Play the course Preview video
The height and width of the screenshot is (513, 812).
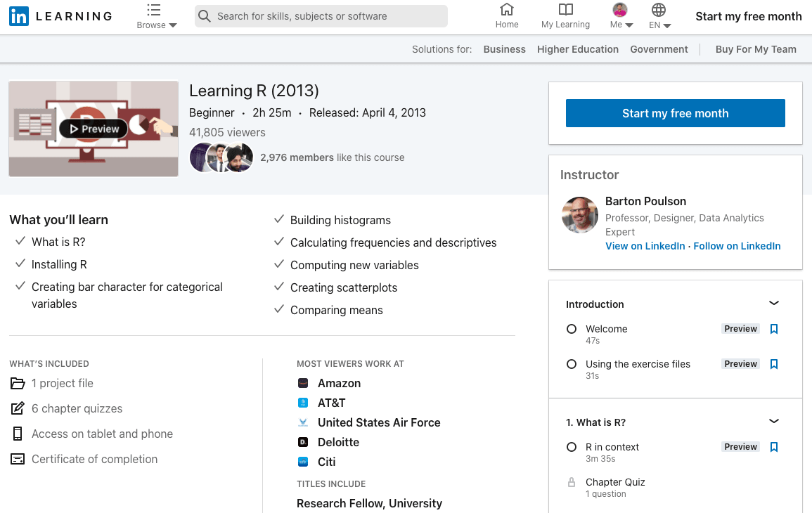click(x=94, y=129)
